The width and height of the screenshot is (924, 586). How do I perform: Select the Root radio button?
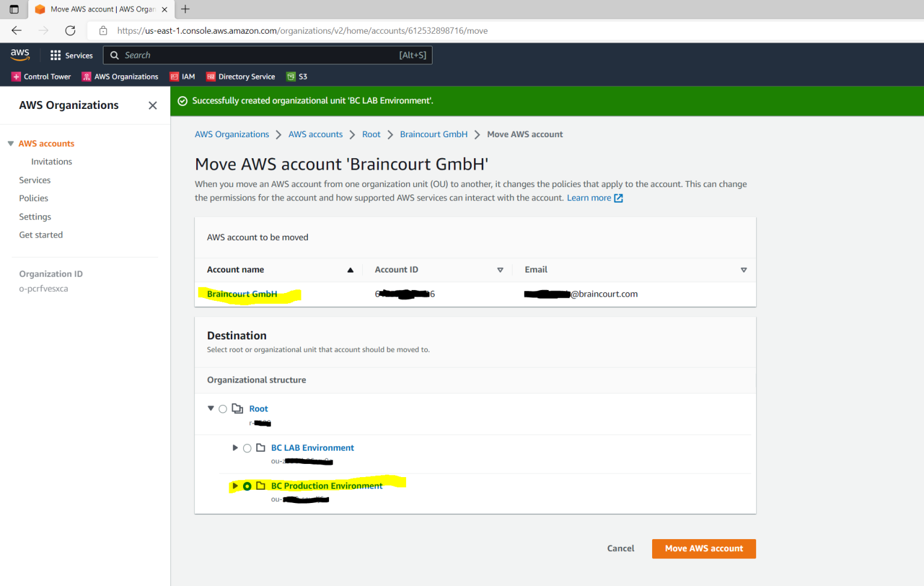pyautogui.click(x=223, y=409)
